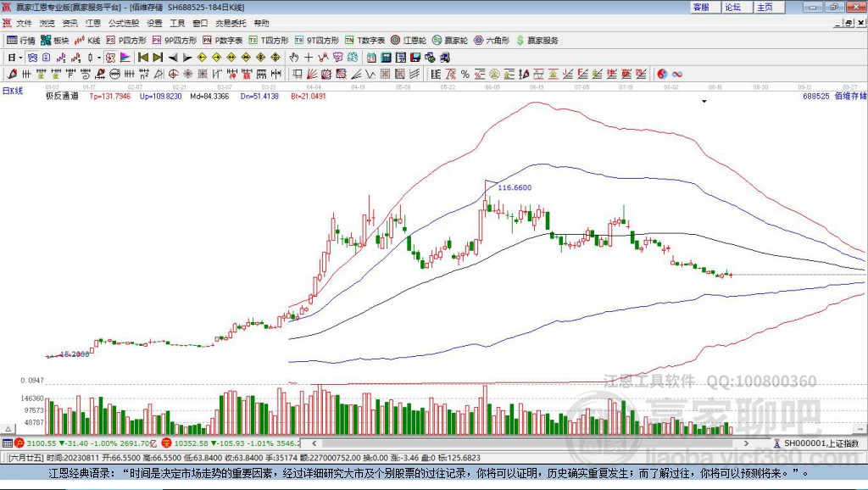Open 六角形 hexagon tool
868x490 pixels.
492,41
